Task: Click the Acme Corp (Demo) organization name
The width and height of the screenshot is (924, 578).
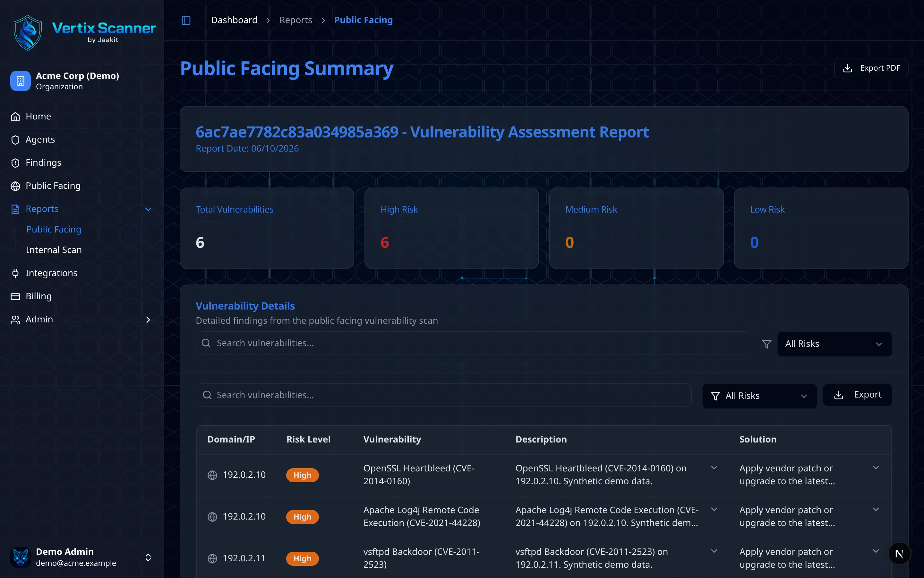Action: 78,76
